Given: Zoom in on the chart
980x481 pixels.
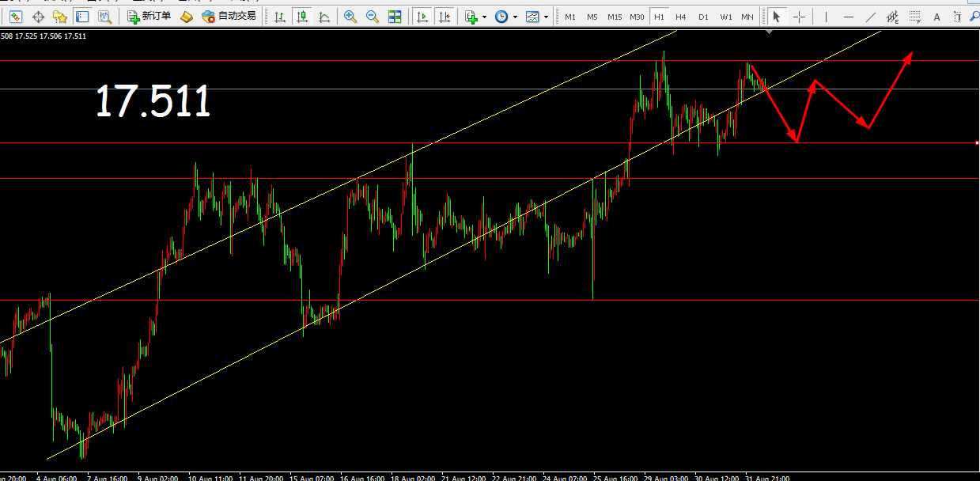Looking at the screenshot, I should coord(350,17).
